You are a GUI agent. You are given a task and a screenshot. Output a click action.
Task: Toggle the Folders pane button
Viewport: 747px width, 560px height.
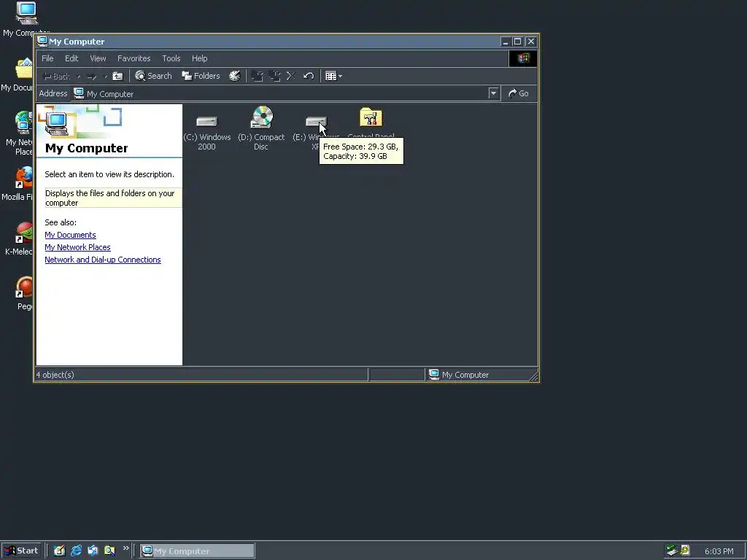click(x=201, y=76)
